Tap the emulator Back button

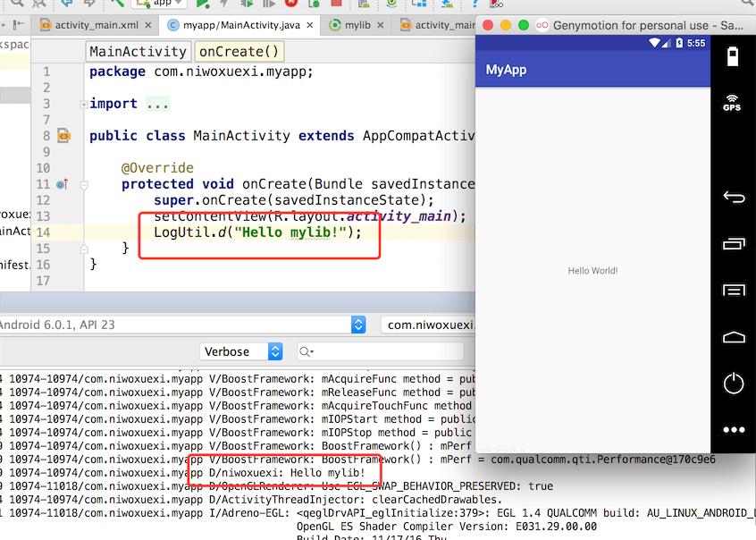734,197
